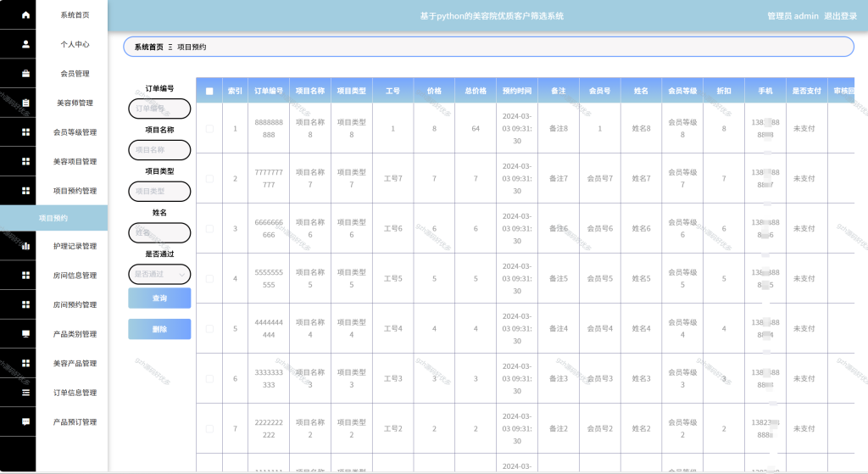
Task: Click the briefcase icon beside 会员管理
Action: click(x=25, y=74)
